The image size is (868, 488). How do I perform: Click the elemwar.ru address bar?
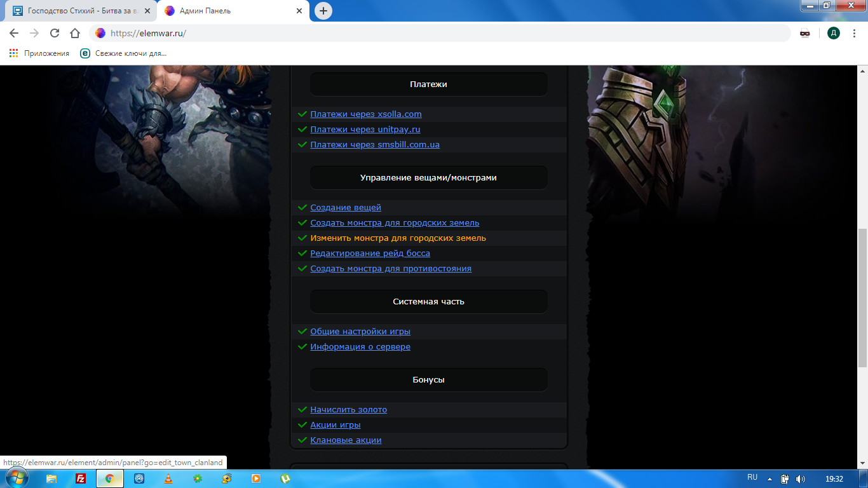438,33
